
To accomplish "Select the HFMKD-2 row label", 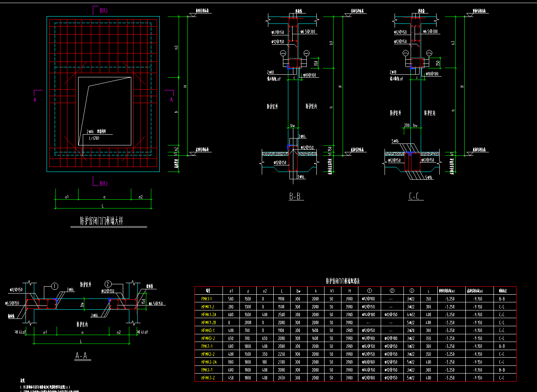I will [208, 339].
